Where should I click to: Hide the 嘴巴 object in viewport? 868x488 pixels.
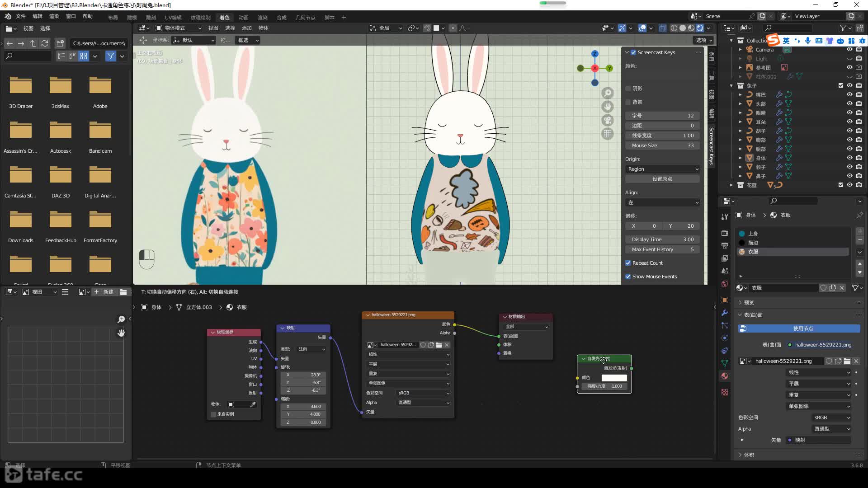tap(849, 94)
